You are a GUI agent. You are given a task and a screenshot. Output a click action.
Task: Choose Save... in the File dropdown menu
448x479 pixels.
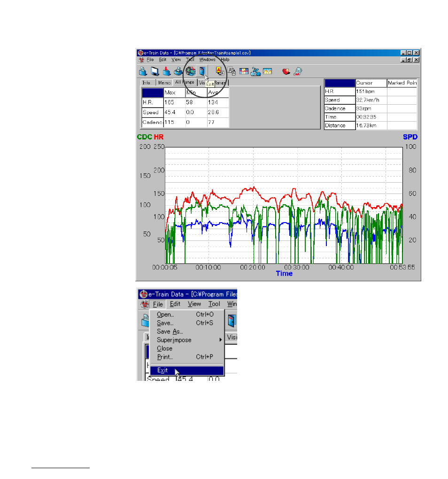(187, 323)
